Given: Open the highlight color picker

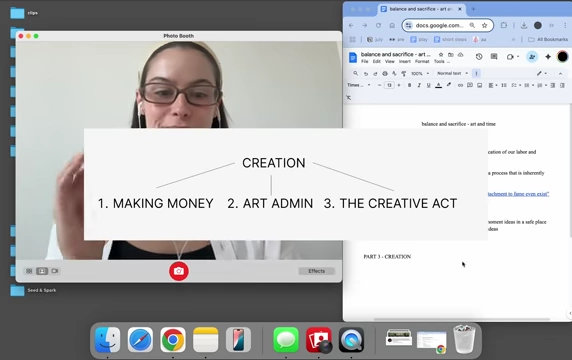Looking at the screenshot, I should point(449,85).
